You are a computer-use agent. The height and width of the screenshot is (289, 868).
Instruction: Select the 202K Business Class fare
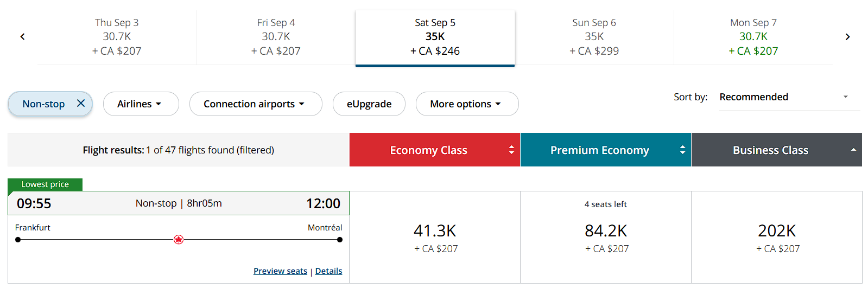point(777,237)
